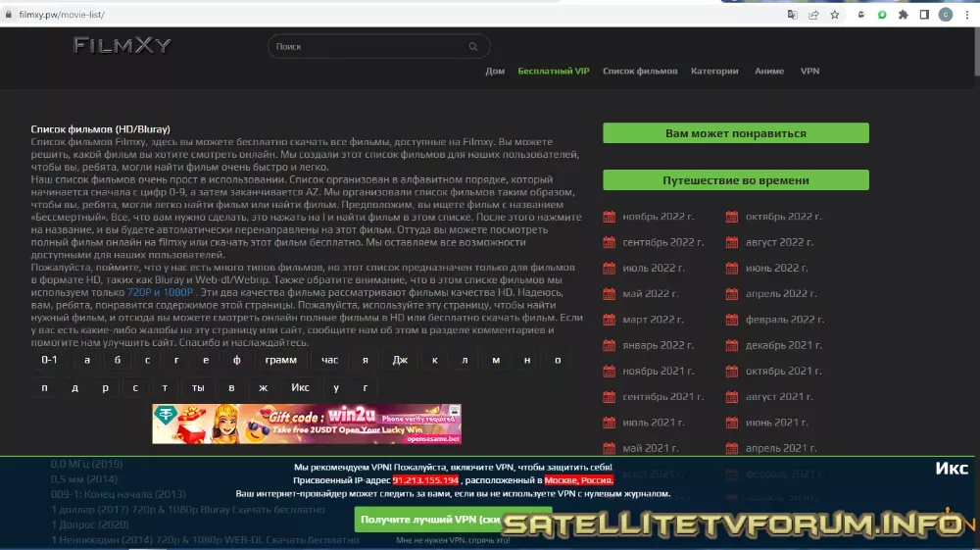Image resolution: width=980 pixels, height=550 pixels.
Task: Select the Икс alphabet filter
Action: (300, 387)
